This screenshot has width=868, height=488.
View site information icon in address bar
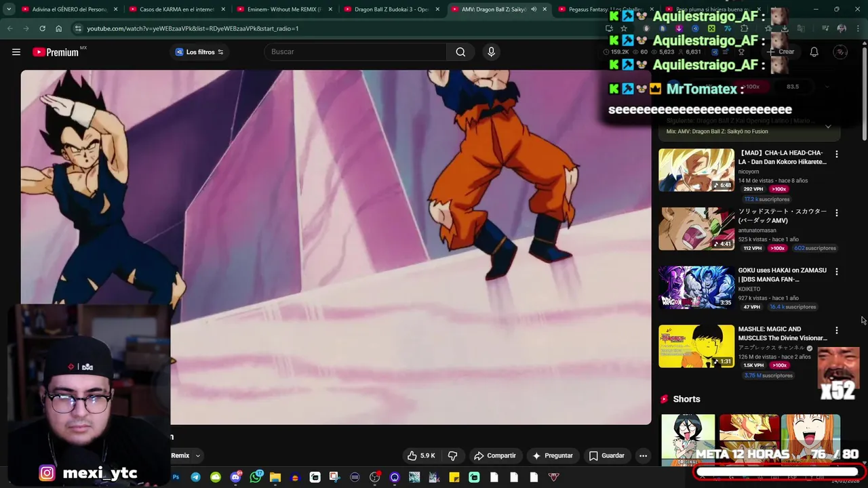(78, 28)
